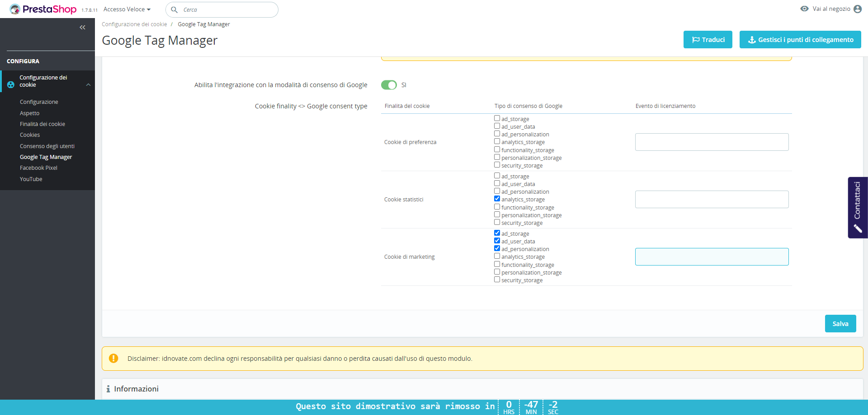This screenshot has height=415, width=868.
Task: Open Finalita dei cookie in the sidebar
Action: 42,124
